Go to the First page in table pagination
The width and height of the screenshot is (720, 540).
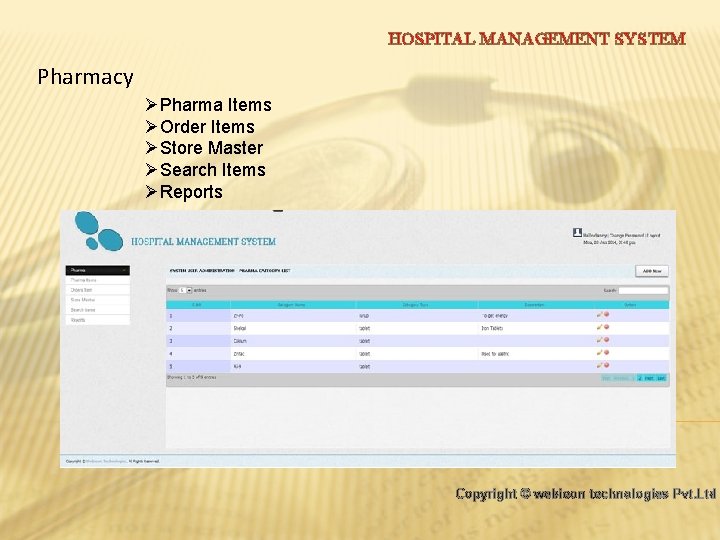click(606, 378)
